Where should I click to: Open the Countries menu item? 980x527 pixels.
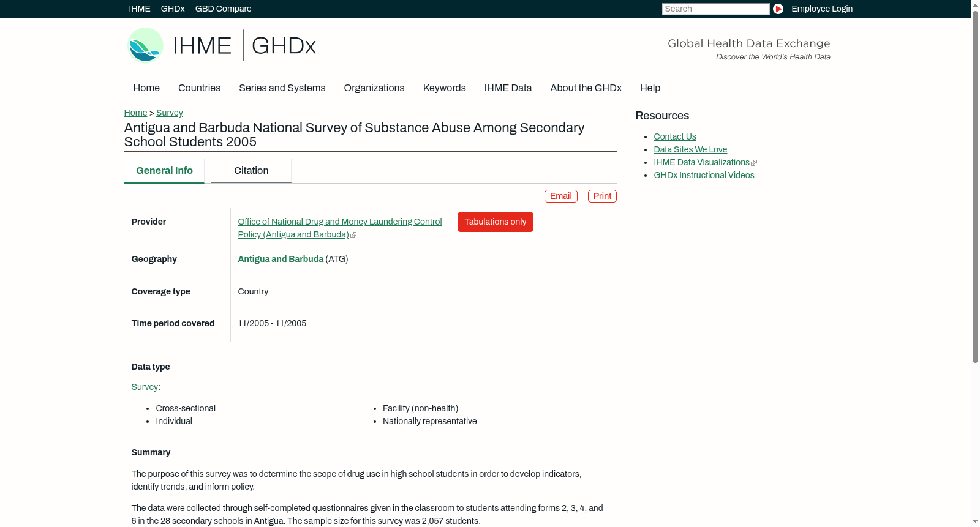(x=199, y=88)
